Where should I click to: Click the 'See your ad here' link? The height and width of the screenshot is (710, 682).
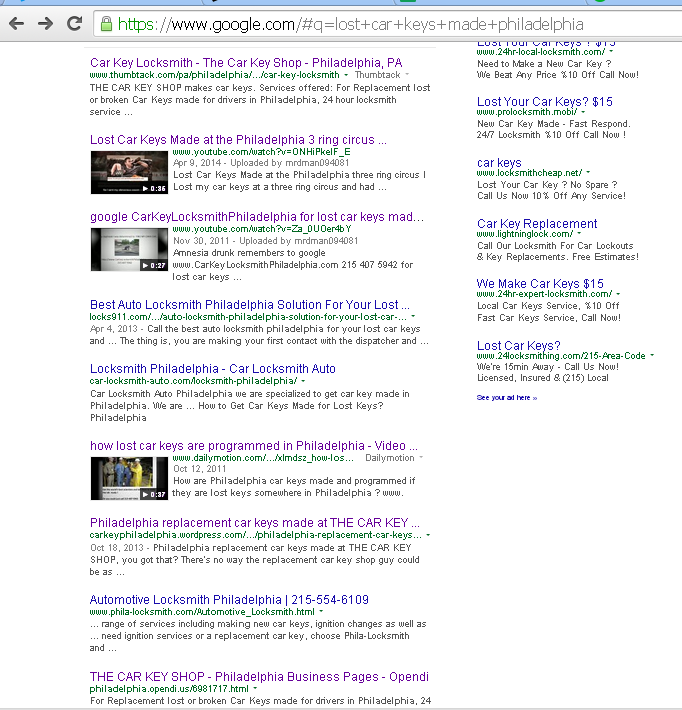[x=507, y=398]
